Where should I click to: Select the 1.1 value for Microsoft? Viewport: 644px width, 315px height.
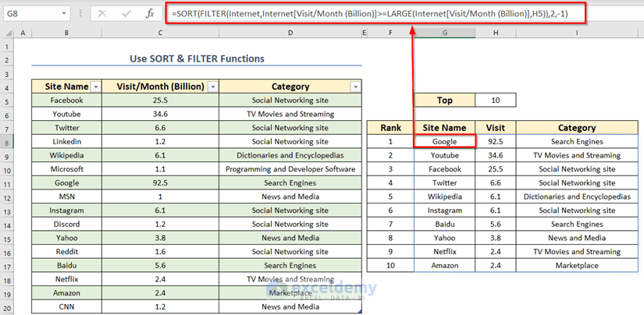click(160, 169)
